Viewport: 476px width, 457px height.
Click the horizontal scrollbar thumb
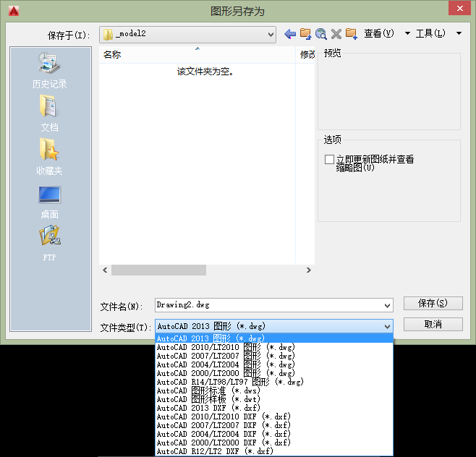coord(158,270)
